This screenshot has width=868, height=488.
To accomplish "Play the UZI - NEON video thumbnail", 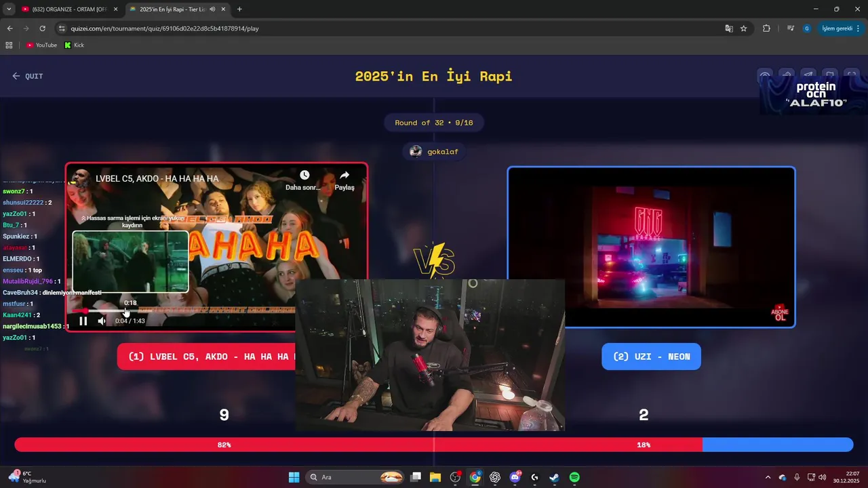I will click(651, 247).
